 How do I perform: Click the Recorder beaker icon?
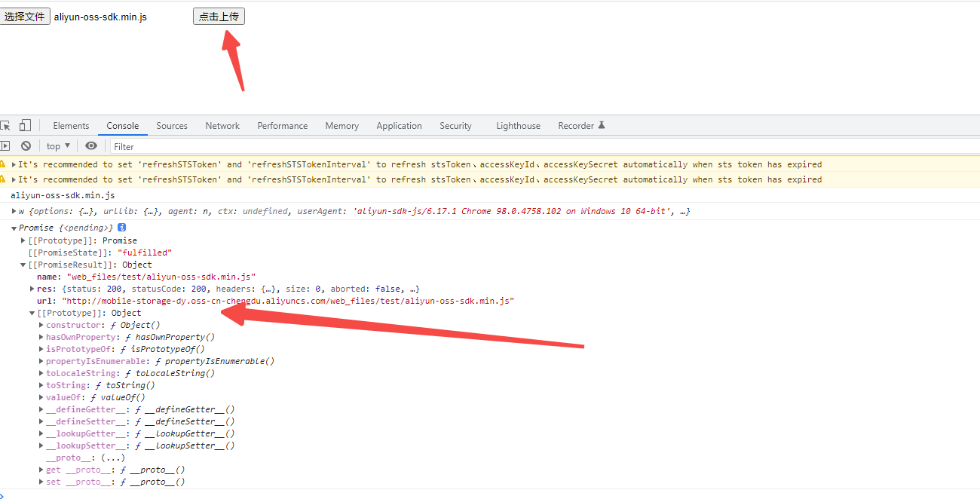point(602,125)
